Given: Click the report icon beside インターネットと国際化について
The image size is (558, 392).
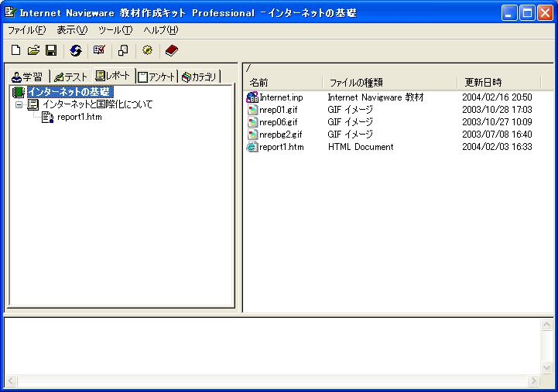Looking at the screenshot, I should [x=33, y=104].
